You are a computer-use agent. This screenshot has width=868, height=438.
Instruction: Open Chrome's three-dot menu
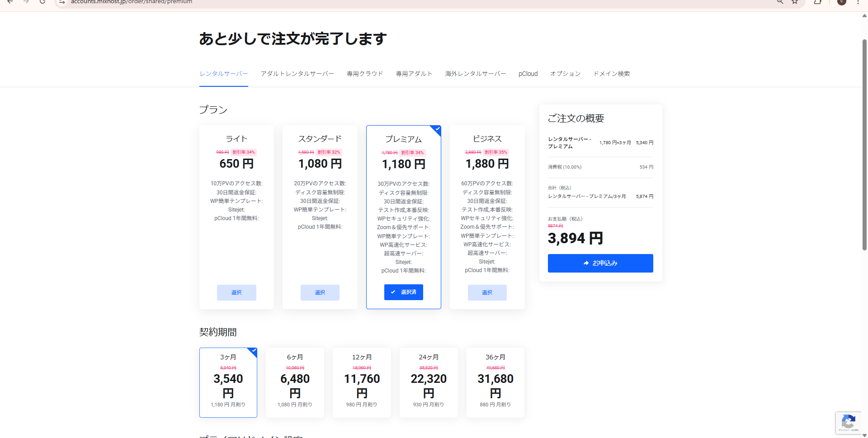858,2
